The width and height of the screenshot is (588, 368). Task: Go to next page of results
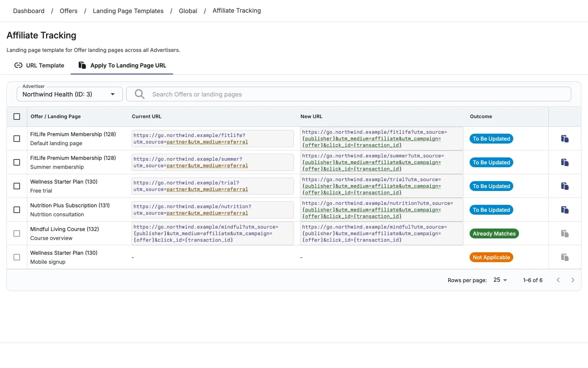tap(573, 280)
